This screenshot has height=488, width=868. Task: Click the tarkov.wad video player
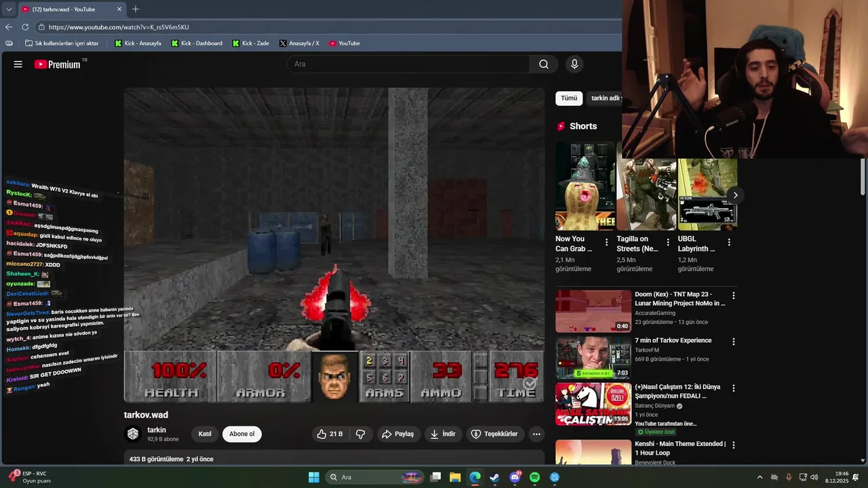click(334, 245)
